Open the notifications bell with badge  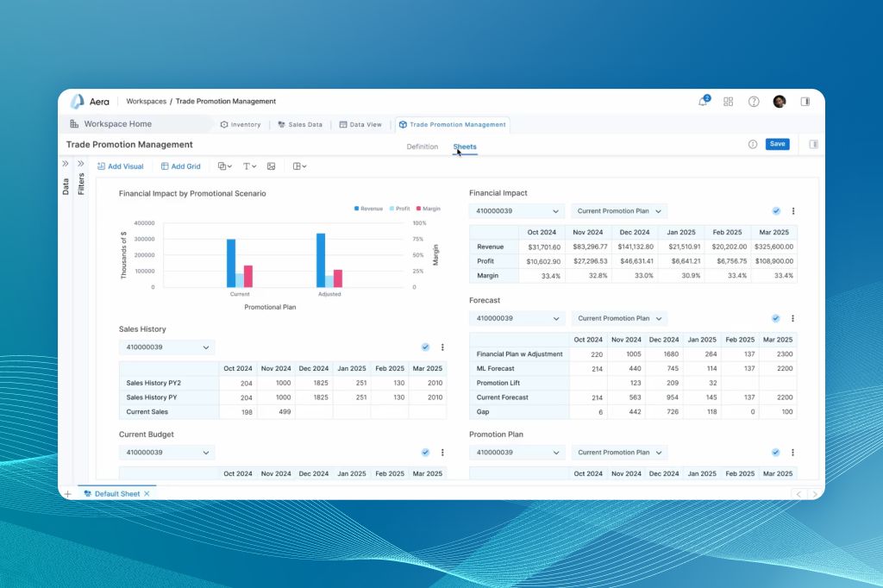tap(703, 101)
